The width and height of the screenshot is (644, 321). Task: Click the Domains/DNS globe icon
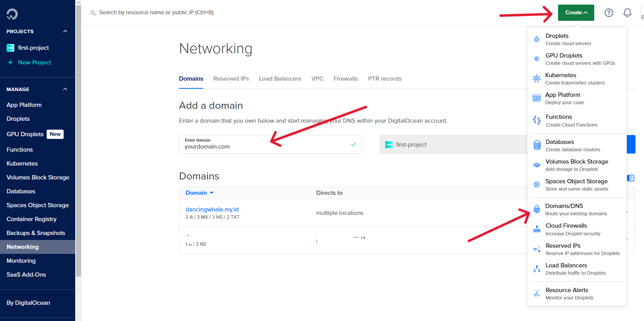tap(537, 209)
